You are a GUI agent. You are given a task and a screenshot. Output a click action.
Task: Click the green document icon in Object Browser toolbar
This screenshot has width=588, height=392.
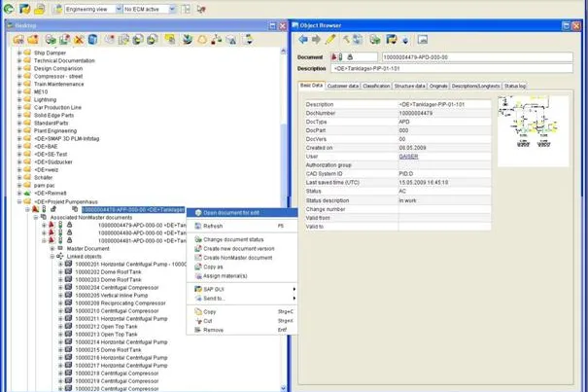[374, 39]
